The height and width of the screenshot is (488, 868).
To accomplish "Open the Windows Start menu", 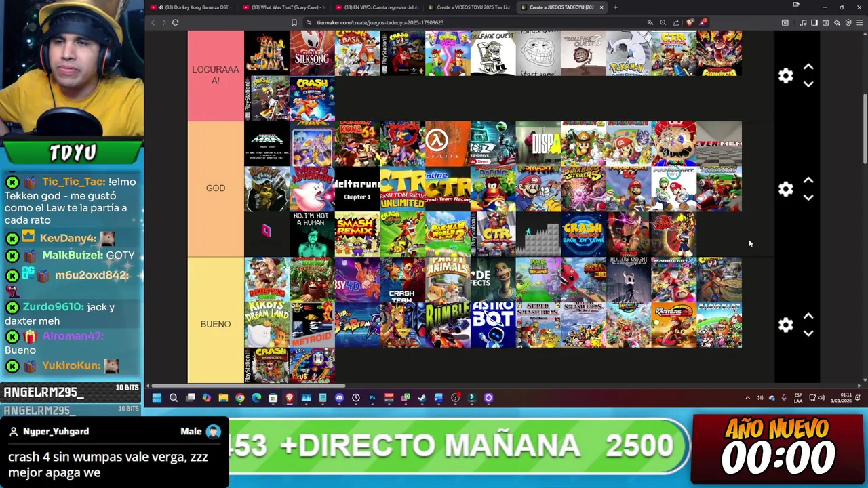I will point(157,398).
